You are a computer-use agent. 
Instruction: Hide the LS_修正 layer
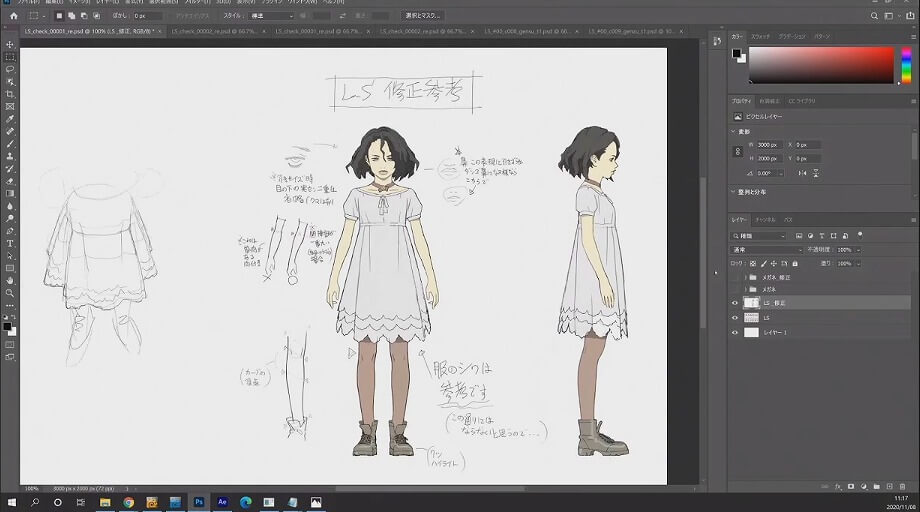735,303
